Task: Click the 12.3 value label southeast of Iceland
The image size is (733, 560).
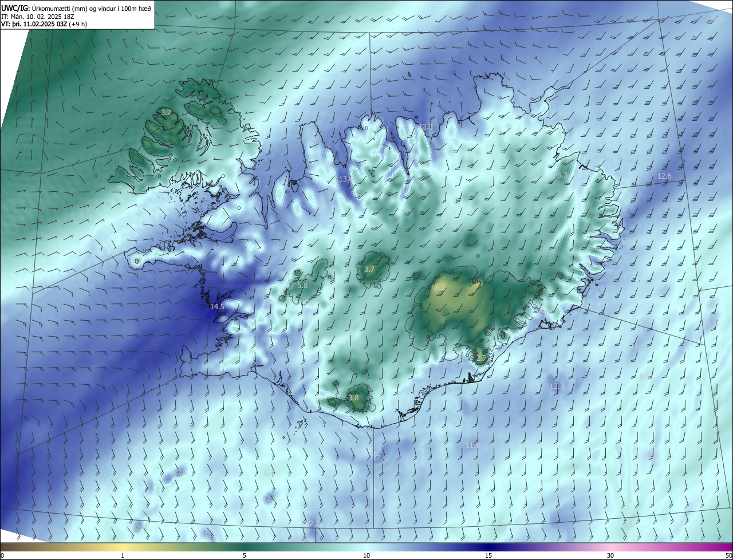Action: pyautogui.click(x=557, y=387)
